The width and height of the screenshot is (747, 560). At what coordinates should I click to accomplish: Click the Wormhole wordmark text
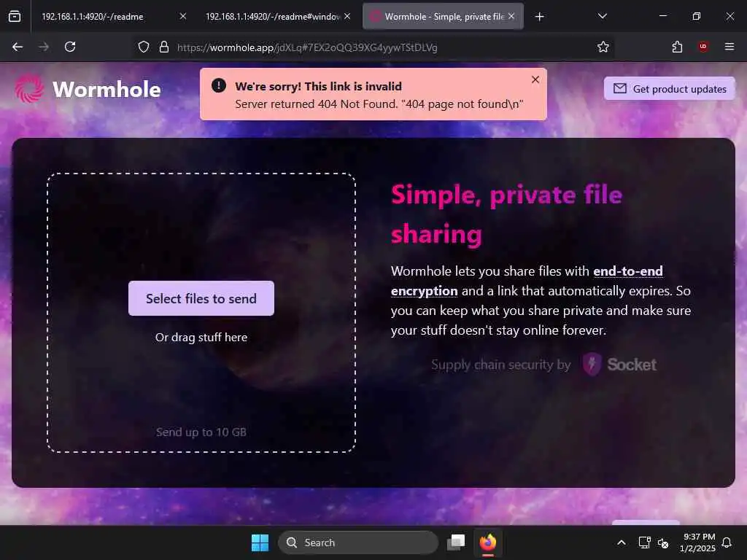(x=107, y=90)
